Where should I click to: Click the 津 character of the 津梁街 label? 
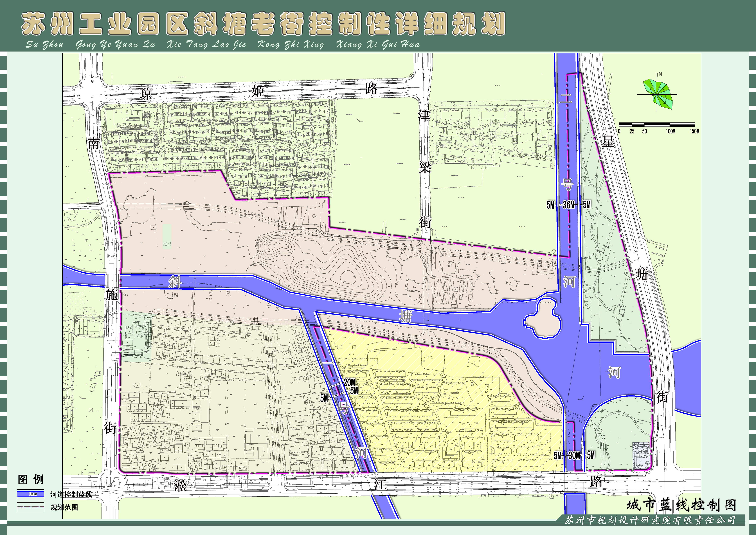point(424,116)
